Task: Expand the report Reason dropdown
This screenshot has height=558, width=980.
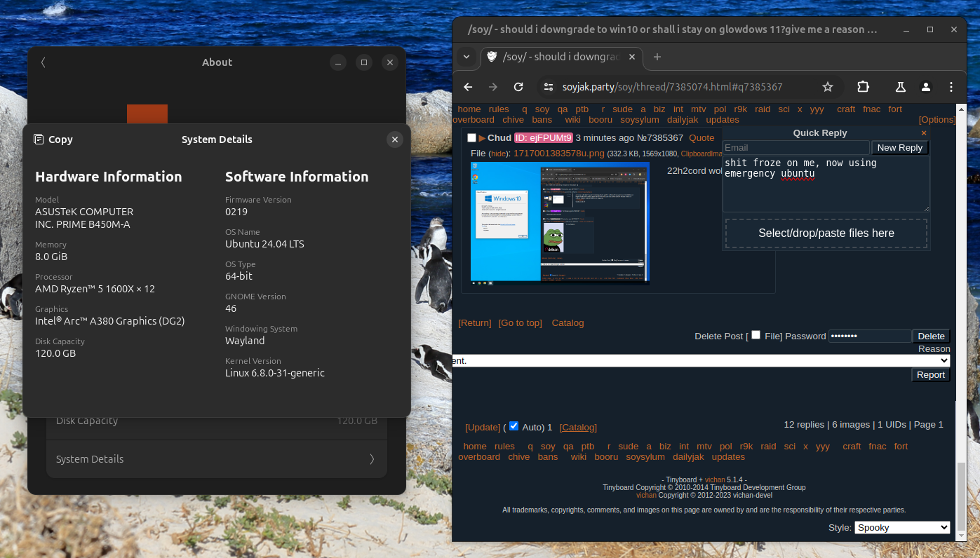Action: click(x=702, y=360)
